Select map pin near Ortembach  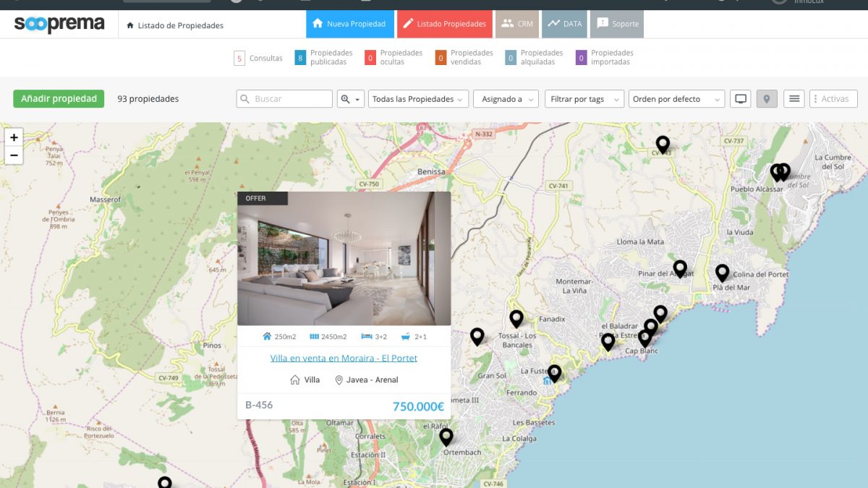point(446,437)
